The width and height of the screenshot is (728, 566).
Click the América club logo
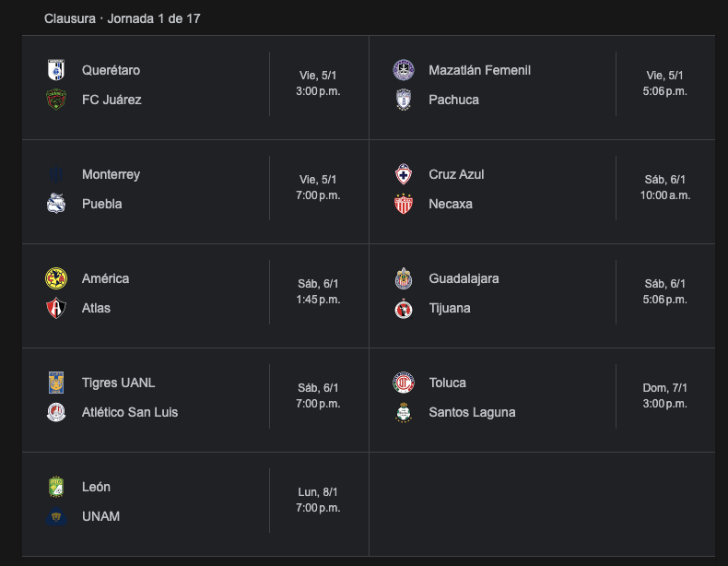point(56,278)
